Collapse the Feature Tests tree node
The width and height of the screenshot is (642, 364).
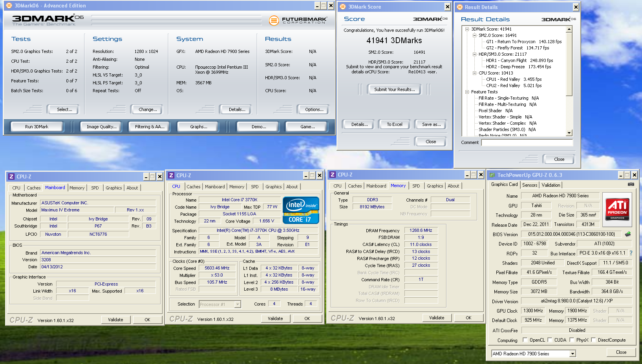coord(467,92)
